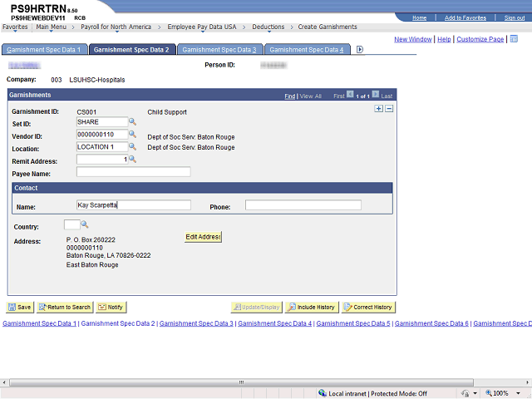
Task: Open bottom Garnishment Spec Data 4 link
Action: point(275,323)
